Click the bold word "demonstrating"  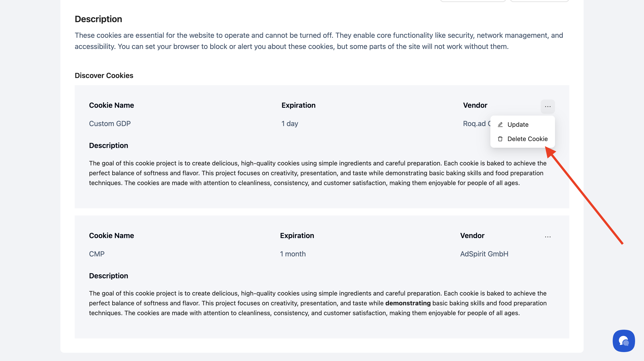408,303
